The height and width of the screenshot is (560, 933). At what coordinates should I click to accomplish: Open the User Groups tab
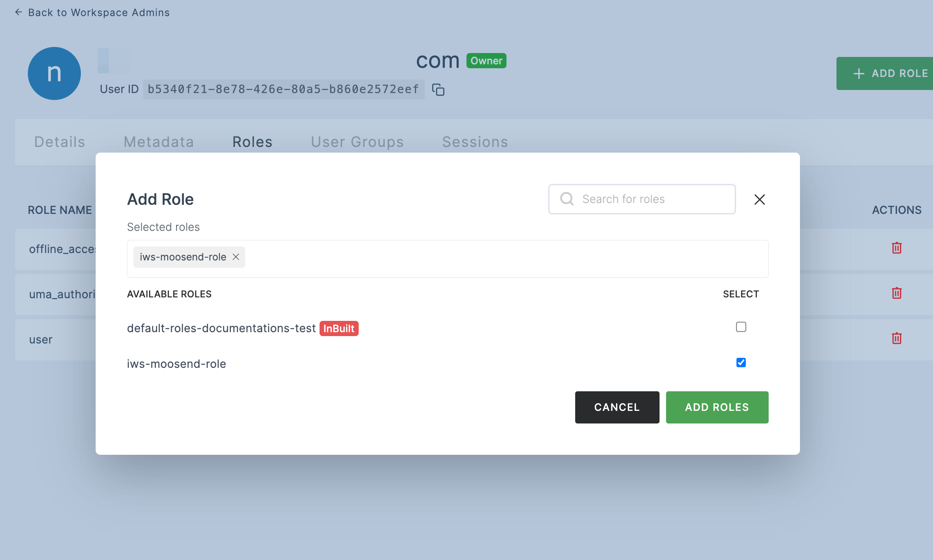[357, 142]
